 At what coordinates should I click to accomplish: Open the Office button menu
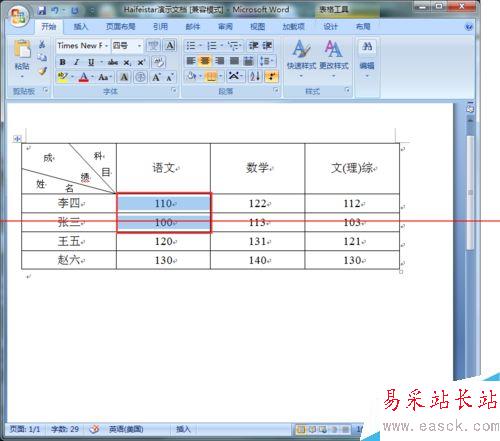18,16
